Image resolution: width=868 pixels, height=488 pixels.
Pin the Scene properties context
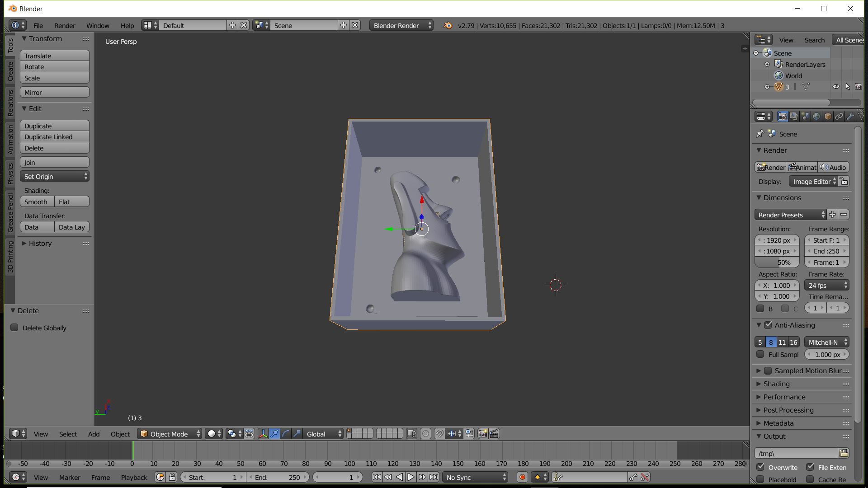(760, 134)
